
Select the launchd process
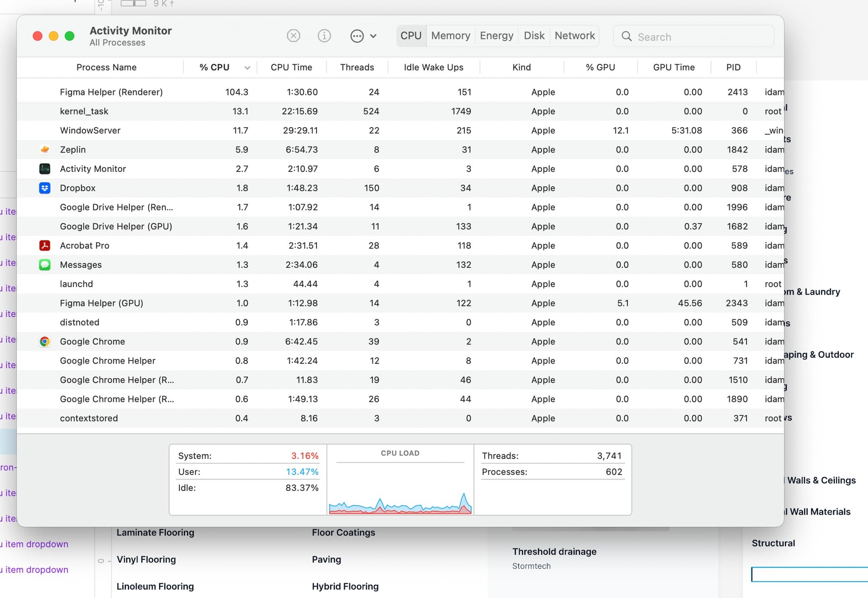point(400,284)
